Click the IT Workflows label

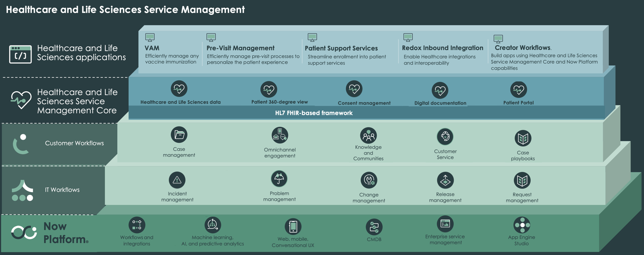(62, 190)
